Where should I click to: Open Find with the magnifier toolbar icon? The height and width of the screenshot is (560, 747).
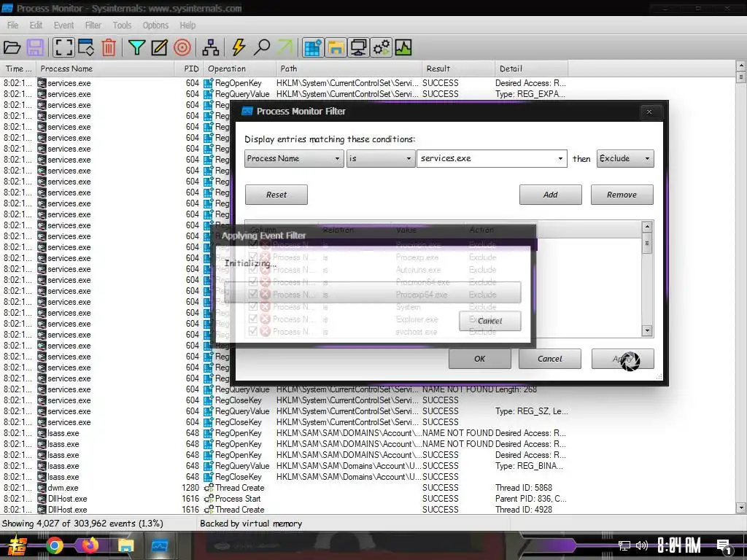(x=262, y=47)
